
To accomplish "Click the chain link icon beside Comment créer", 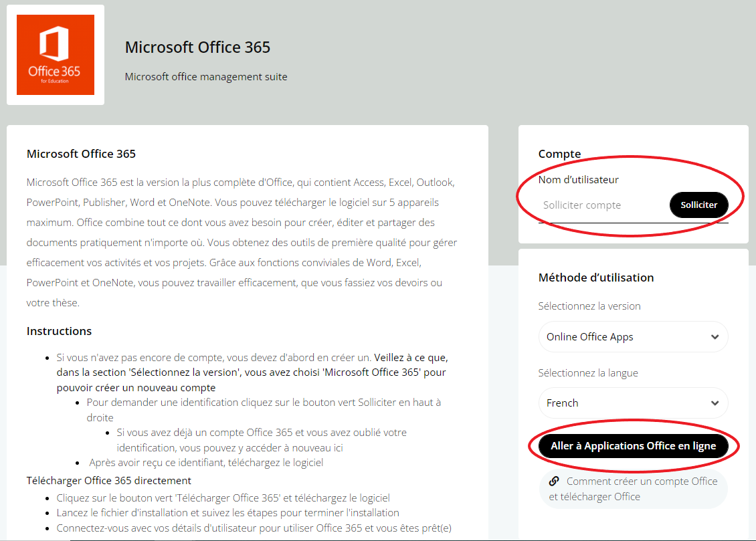I will (554, 481).
